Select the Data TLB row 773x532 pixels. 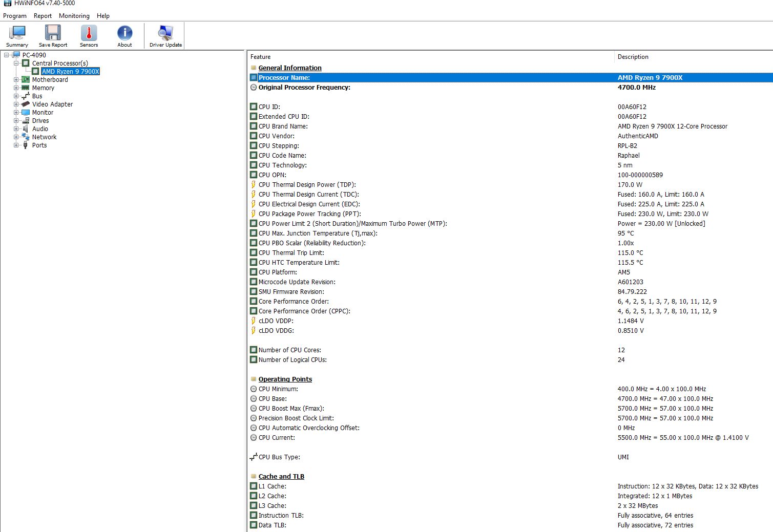point(510,525)
